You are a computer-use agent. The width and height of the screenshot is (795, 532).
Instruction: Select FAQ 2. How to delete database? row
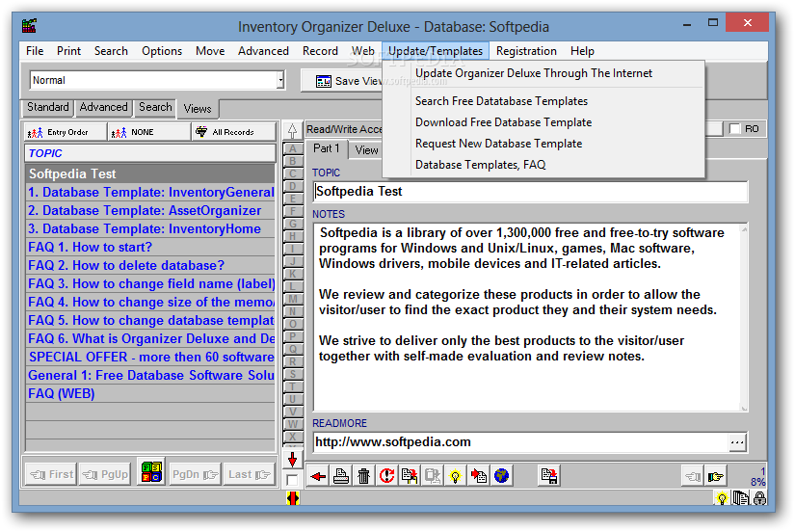(150, 265)
